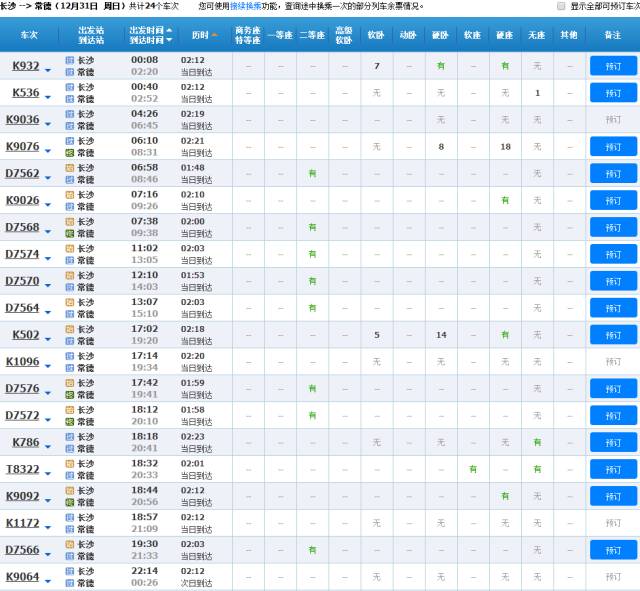Click D7576 green terminal 常德 icon
Screen dimensions: 640x591
click(x=70, y=395)
